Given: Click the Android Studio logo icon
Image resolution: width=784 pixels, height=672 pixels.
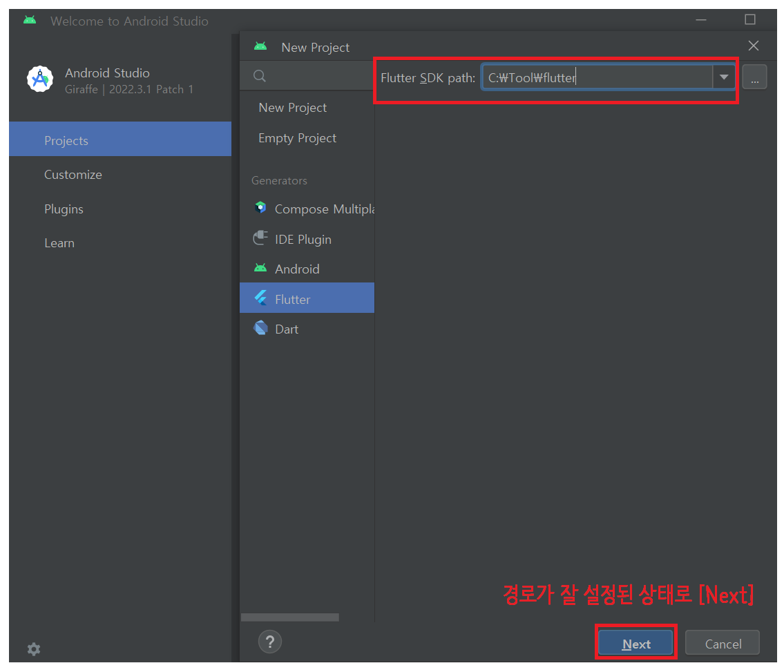Looking at the screenshot, I should (x=40, y=79).
